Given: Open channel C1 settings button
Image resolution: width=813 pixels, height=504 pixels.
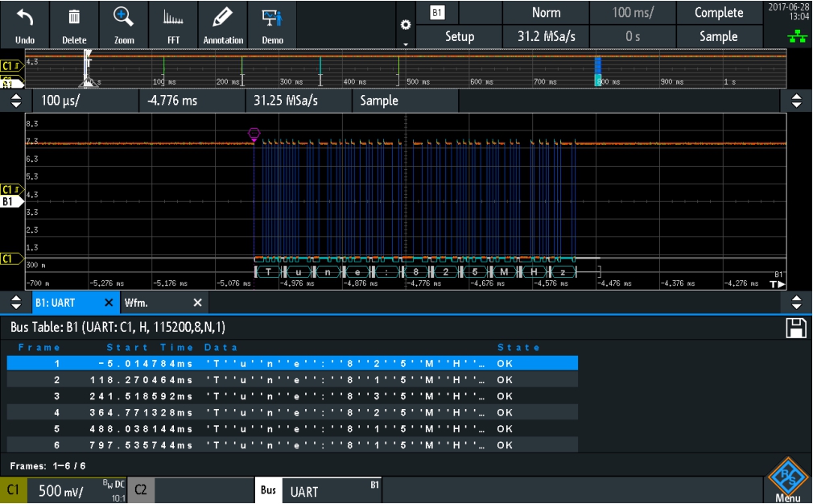Looking at the screenshot, I should (13, 490).
